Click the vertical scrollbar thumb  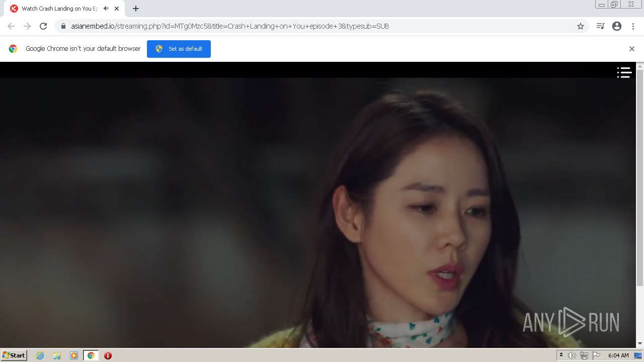[640, 178]
